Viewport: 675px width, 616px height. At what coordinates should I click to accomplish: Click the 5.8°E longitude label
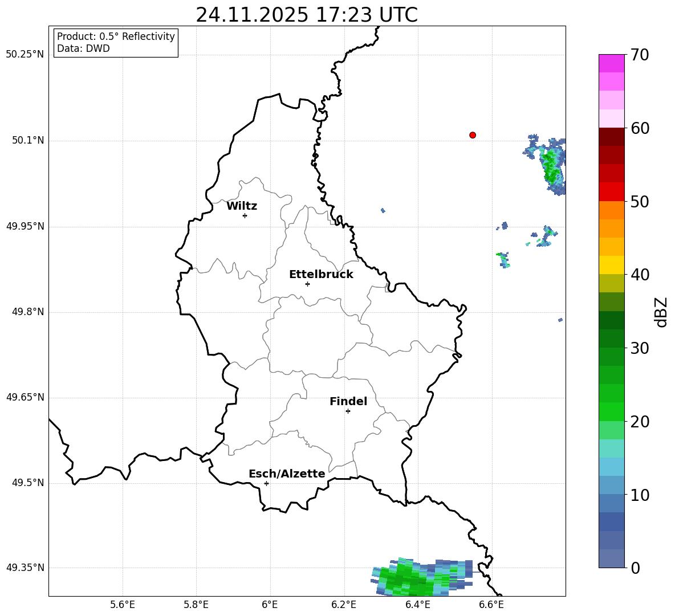pos(196,605)
